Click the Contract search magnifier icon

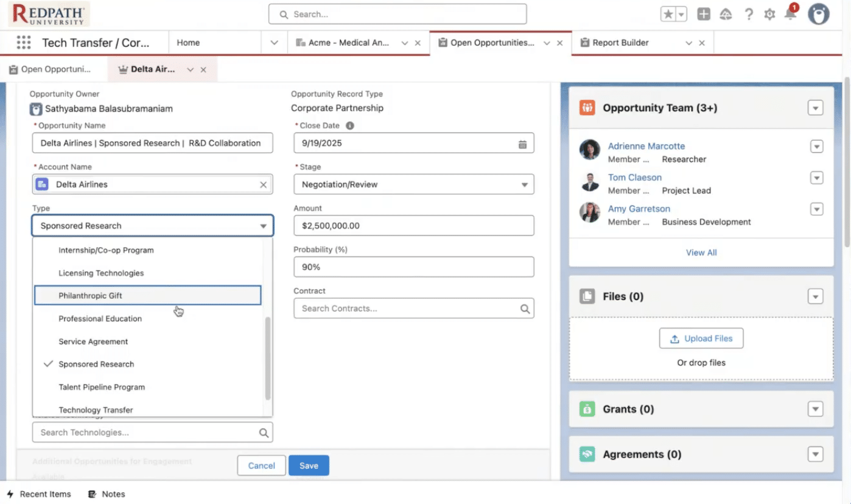click(525, 309)
